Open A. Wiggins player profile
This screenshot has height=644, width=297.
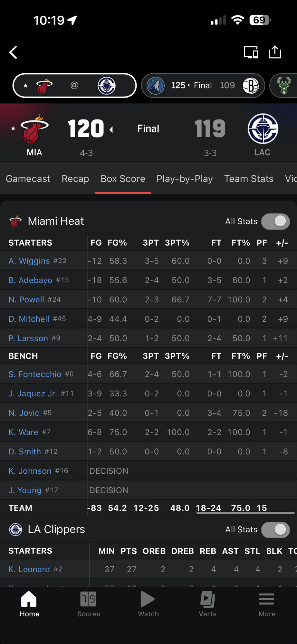[29, 261]
